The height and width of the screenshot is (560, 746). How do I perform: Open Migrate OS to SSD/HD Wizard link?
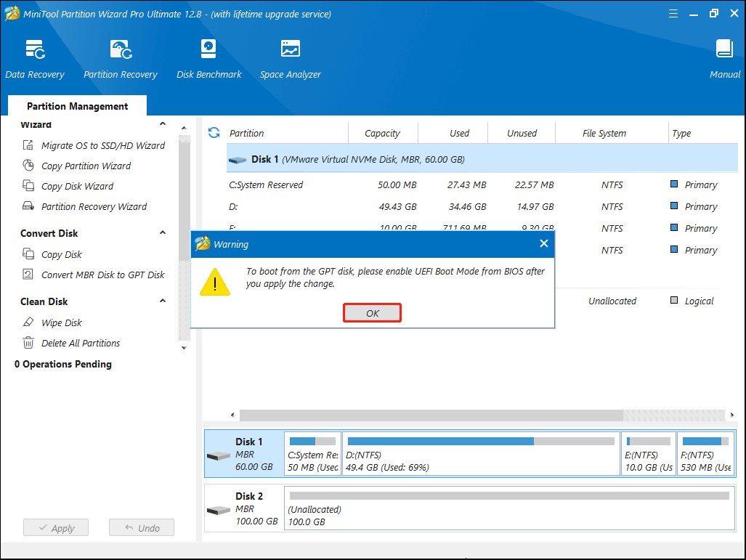pos(103,145)
